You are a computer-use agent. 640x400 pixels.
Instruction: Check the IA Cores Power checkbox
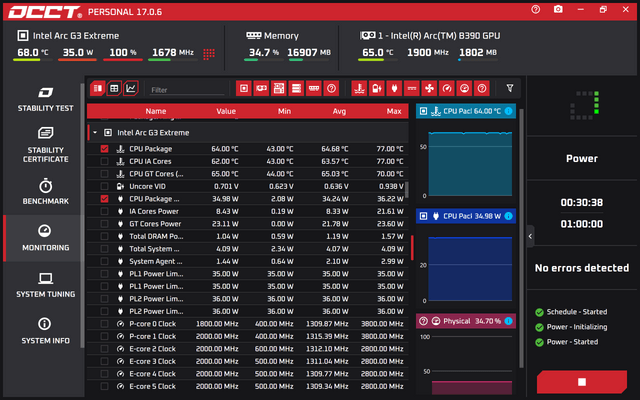[104, 211]
